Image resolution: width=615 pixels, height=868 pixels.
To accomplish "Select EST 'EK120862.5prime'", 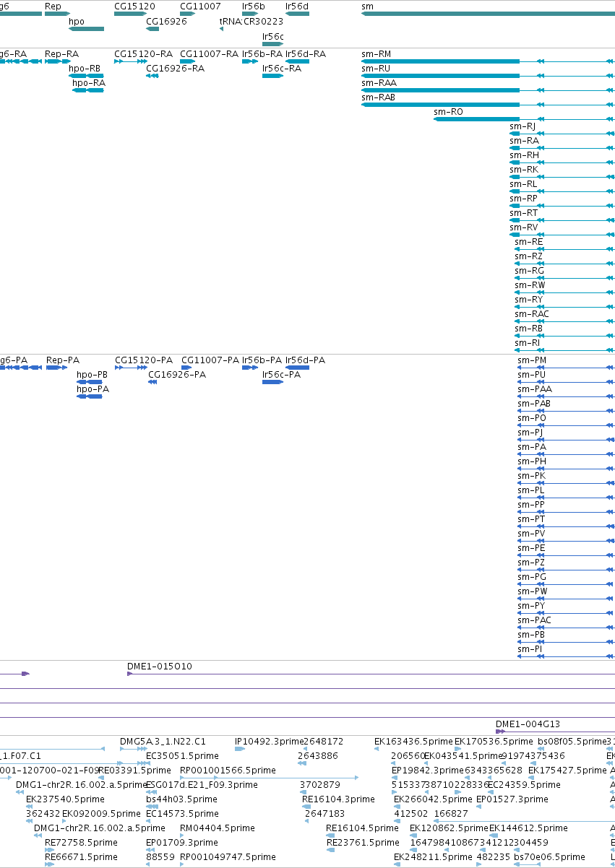I will click(449, 828).
